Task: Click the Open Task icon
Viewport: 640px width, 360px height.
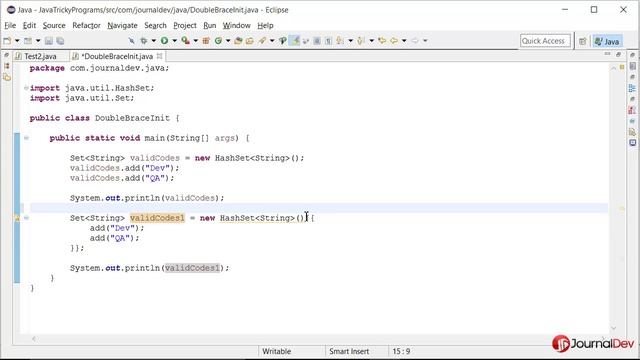Action: click(x=250, y=41)
